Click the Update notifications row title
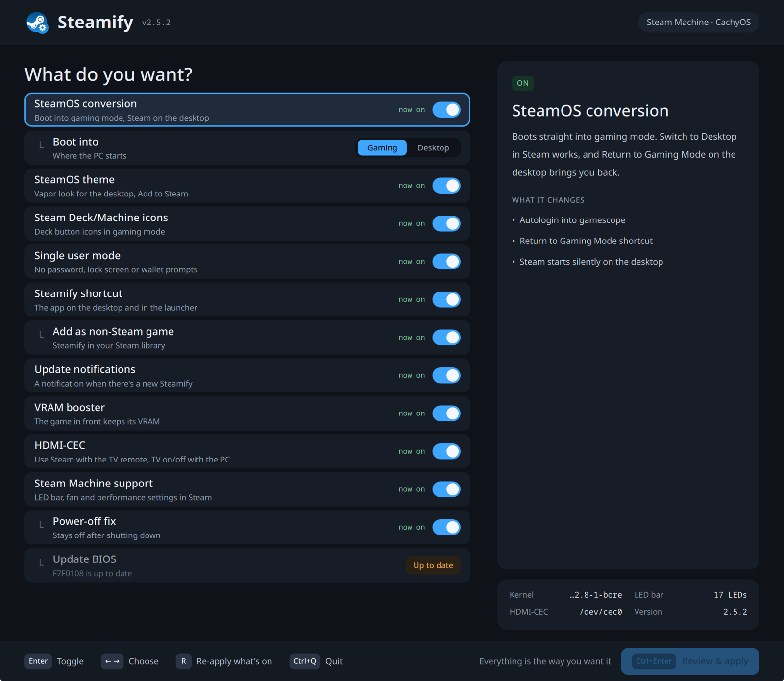This screenshot has height=681, width=784. 85,369
